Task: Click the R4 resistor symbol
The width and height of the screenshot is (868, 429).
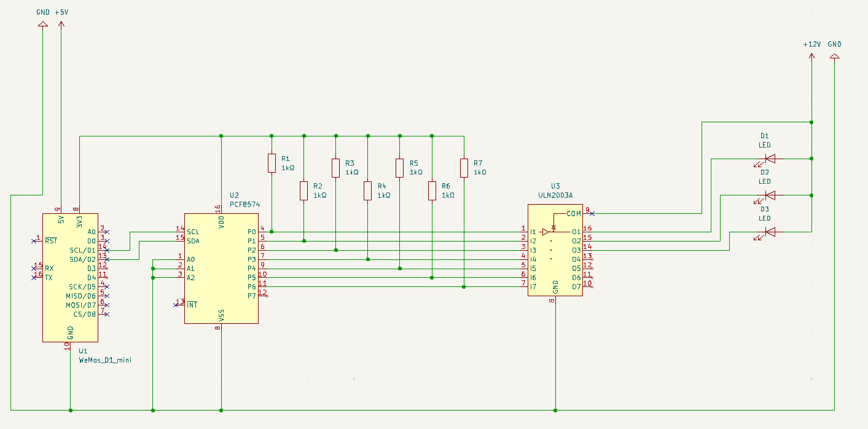Action: point(367,191)
